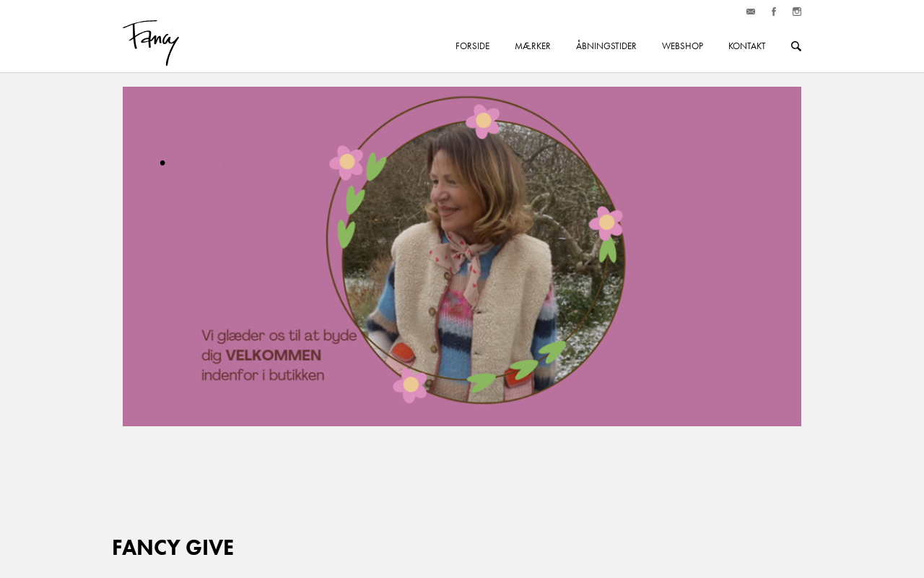
Task: Click the handwritten Fancy logo
Action: (151, 43)
